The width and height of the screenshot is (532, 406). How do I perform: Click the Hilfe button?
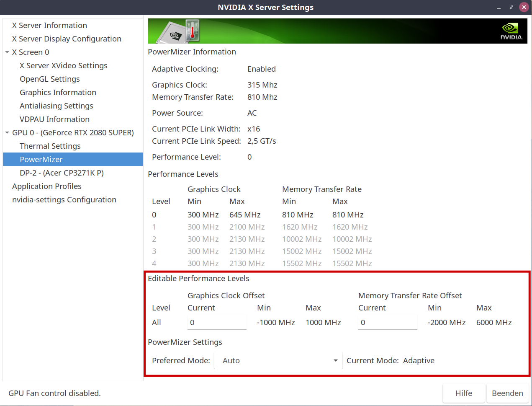click(x=464, y=393)
